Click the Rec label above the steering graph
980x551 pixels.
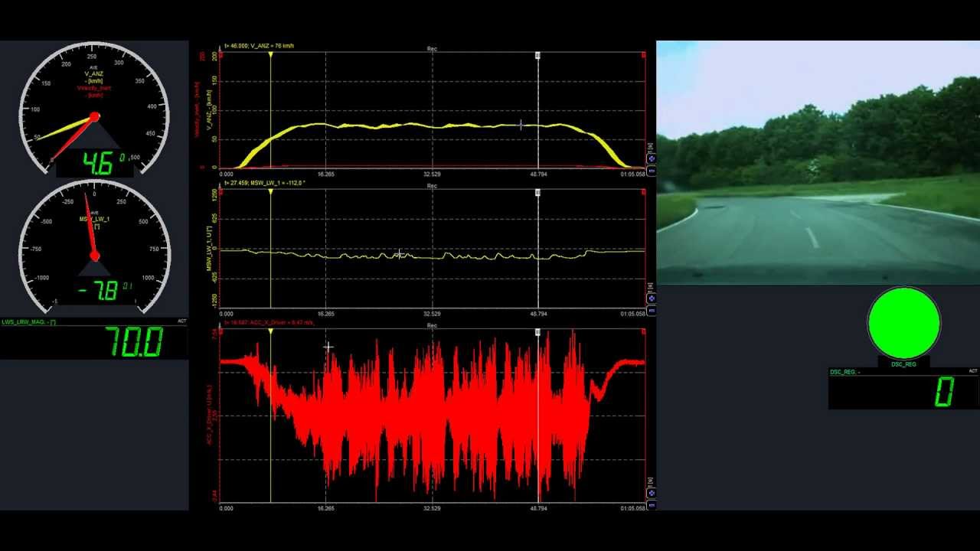point(432,186)
